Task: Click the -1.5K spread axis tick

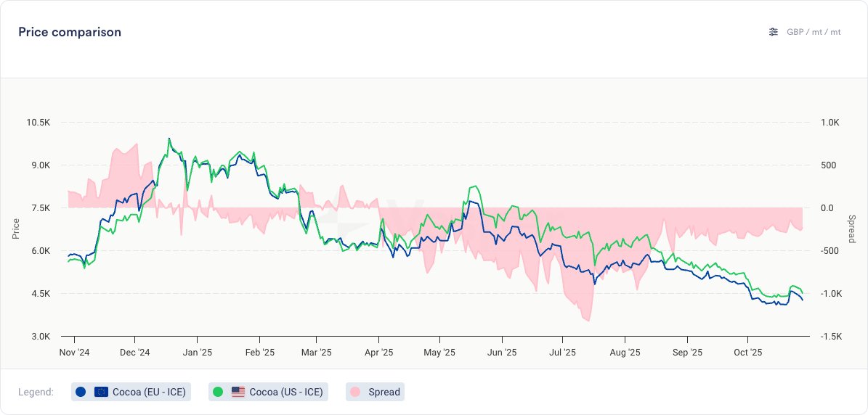Action: pyautogui.click(x=831, y=337)
